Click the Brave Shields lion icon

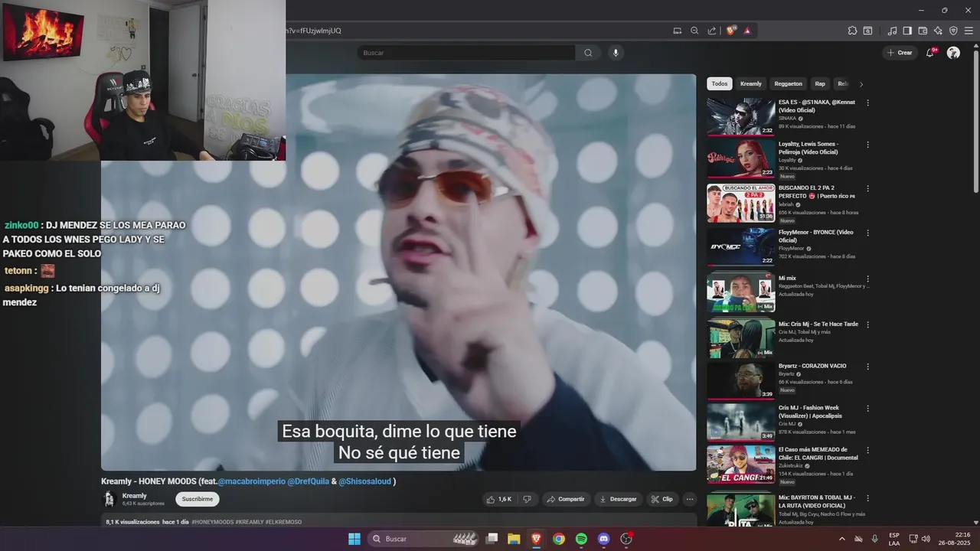[731, 31]
